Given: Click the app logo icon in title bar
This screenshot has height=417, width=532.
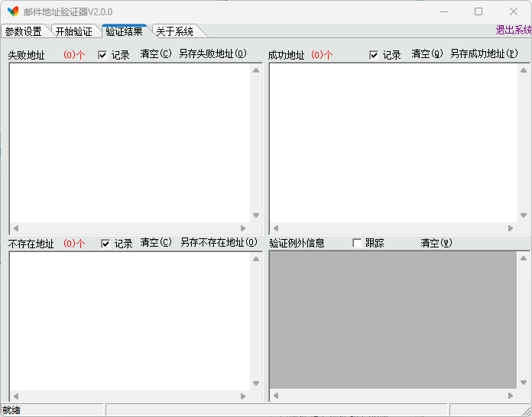Looking at the screenshot, I should click(13, 11).
